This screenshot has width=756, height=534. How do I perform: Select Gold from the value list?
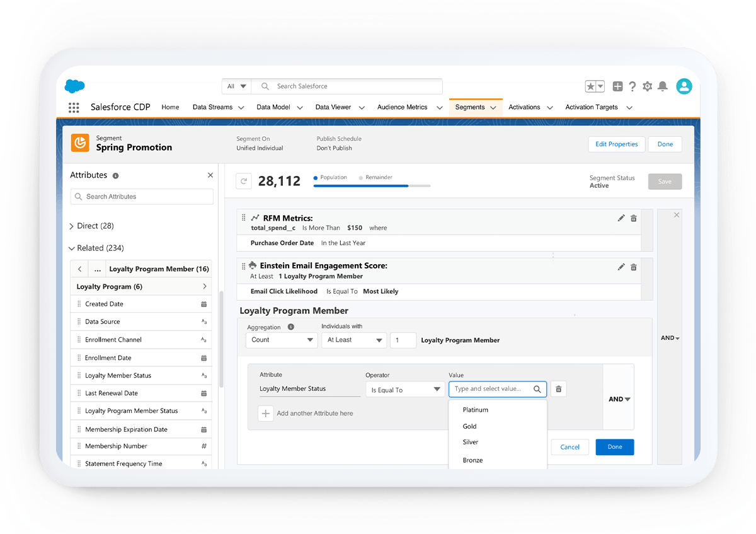(469, 426)
